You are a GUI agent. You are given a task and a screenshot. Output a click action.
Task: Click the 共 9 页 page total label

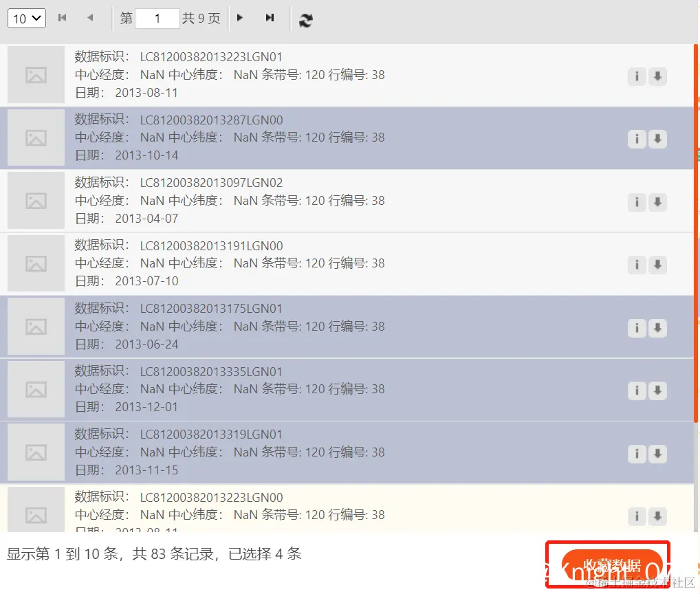[201, 19]
